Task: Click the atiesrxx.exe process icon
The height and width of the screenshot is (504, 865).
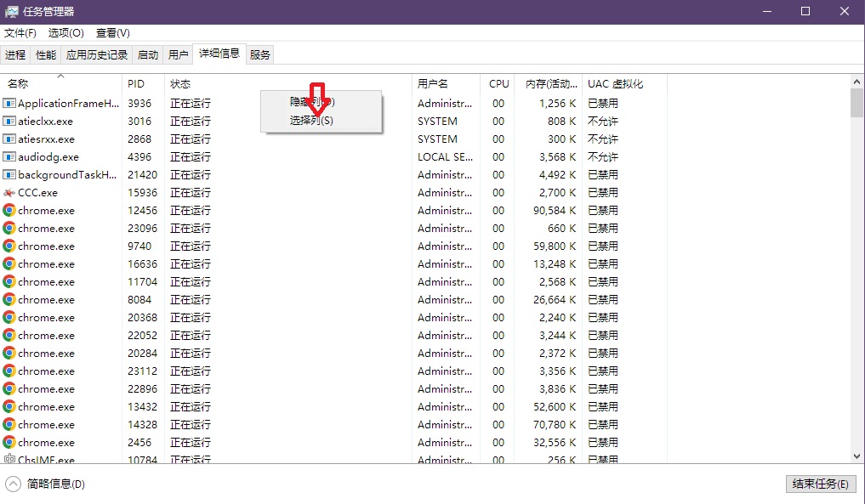Action: (x=9, y=139)
